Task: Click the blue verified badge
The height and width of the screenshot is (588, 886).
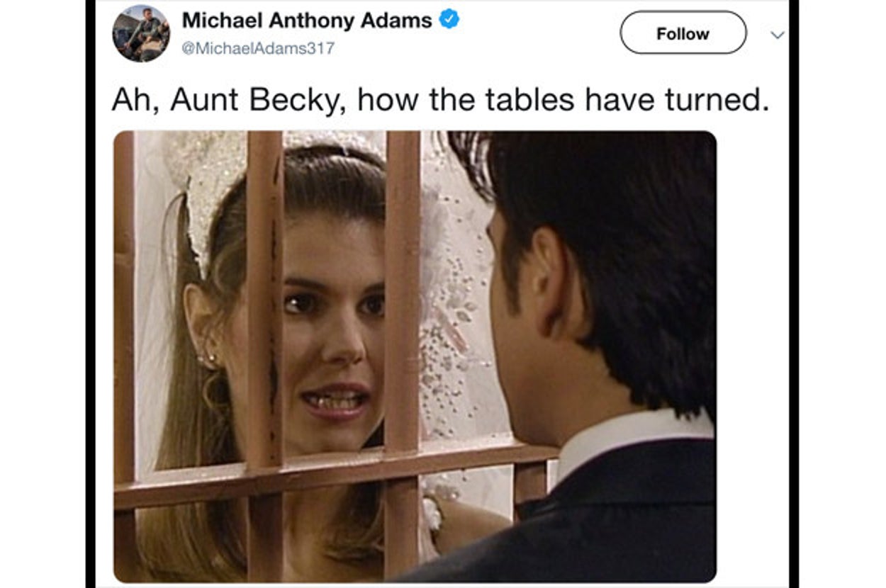Action: 449,20
